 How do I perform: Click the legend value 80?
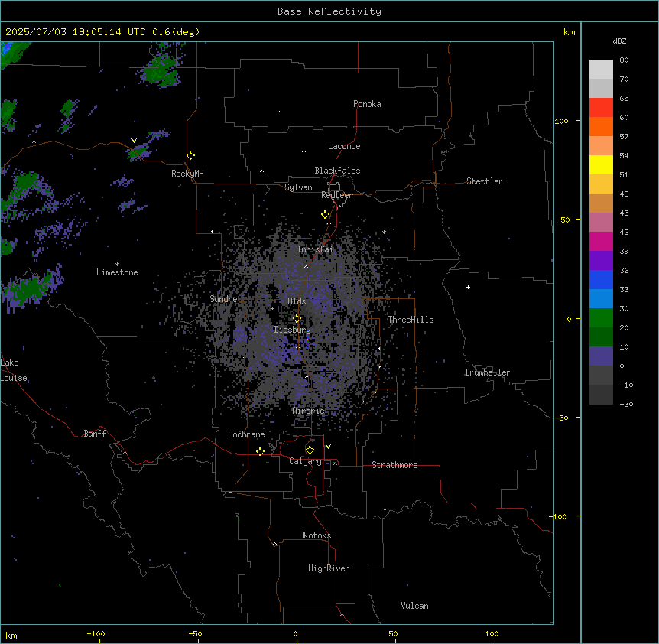(624, 60)
